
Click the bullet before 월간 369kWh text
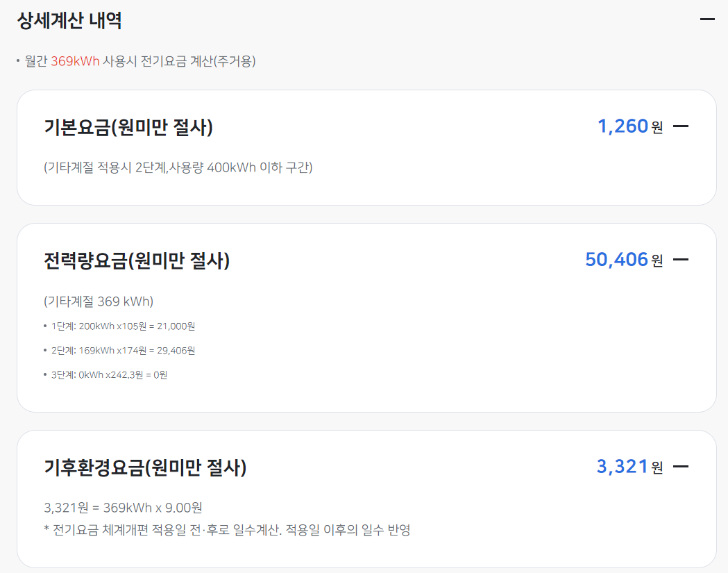pos(18,62)
